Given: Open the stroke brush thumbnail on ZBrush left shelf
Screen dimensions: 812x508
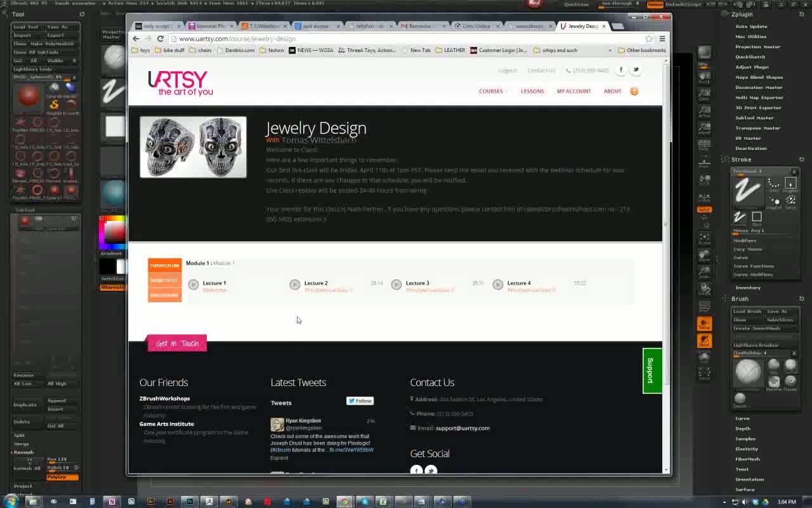Looking at the screenshot, I should pos(114,91).
